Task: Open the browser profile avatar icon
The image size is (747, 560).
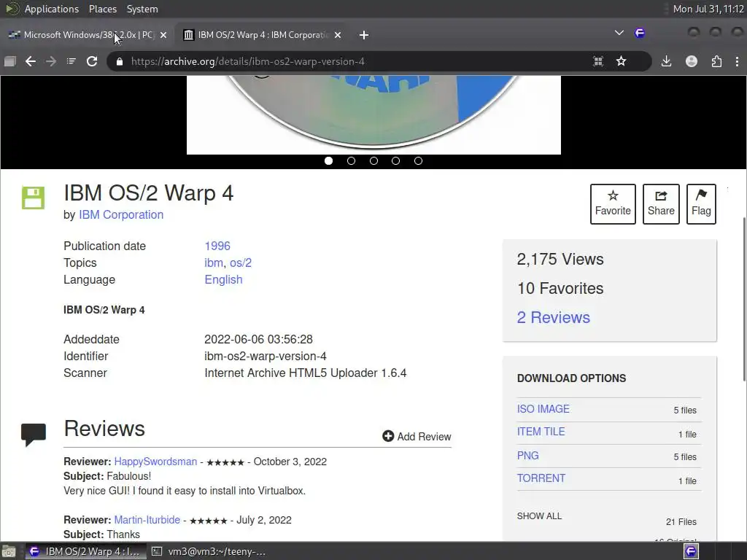Action: (692, 61)
